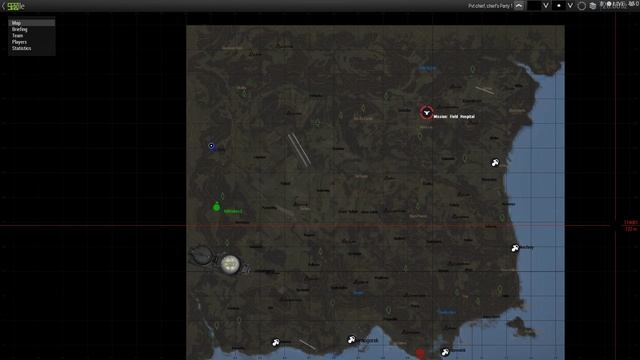This screenshot has width=640, height=360.
Task: Select the south coast marker at the center bay
Action: [x=351, y=339]
